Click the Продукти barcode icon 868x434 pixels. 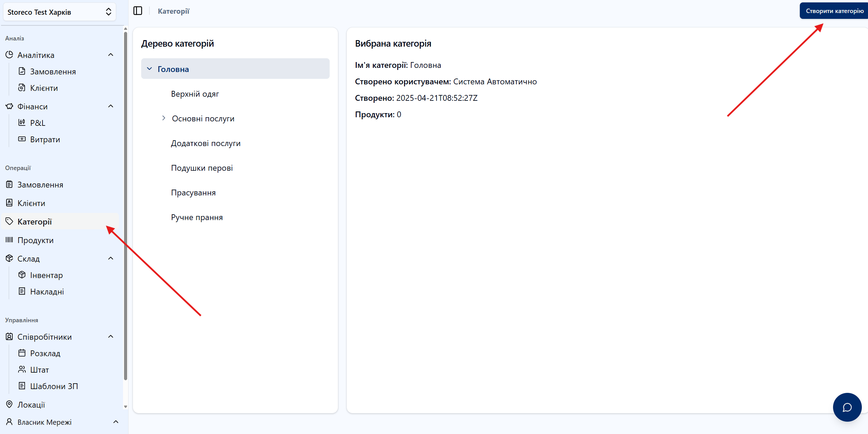click(x=10, y=240)
